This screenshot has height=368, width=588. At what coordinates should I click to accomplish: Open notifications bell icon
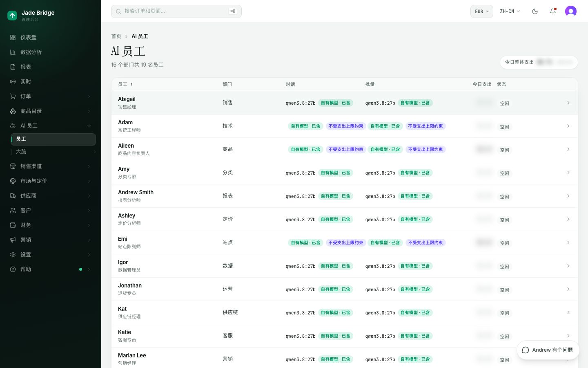click(x=553, y=11)
